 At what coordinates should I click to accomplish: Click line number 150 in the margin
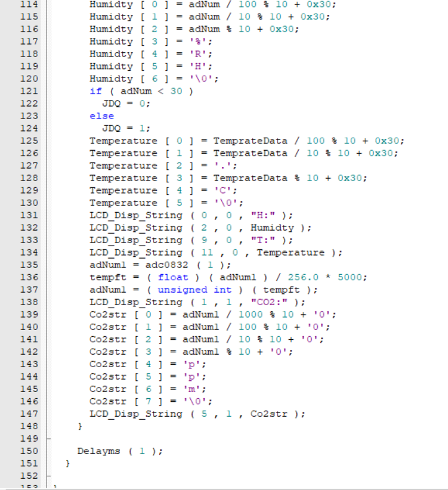coord(29,451)
